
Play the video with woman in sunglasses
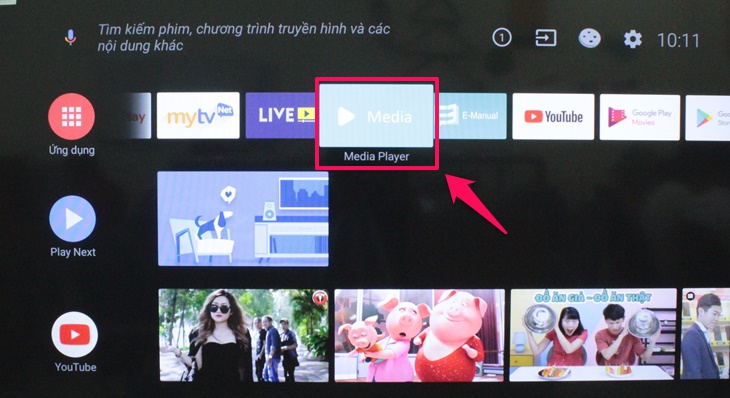pyautogui.click(x=244, y=335)
